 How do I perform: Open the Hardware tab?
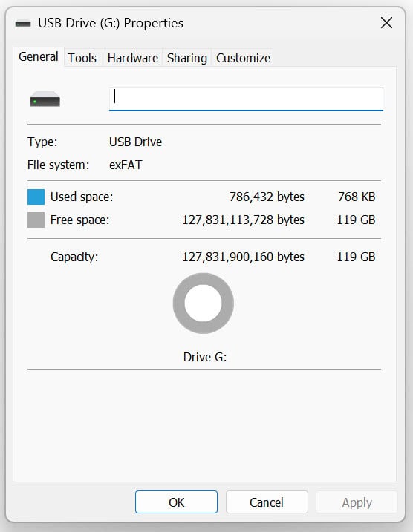coord(133,58)
